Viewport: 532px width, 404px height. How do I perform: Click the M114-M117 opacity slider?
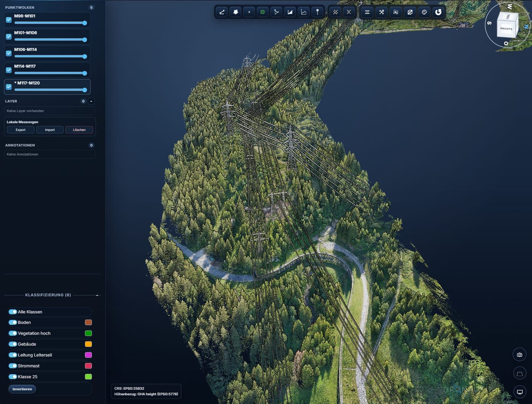pos(50,73)
